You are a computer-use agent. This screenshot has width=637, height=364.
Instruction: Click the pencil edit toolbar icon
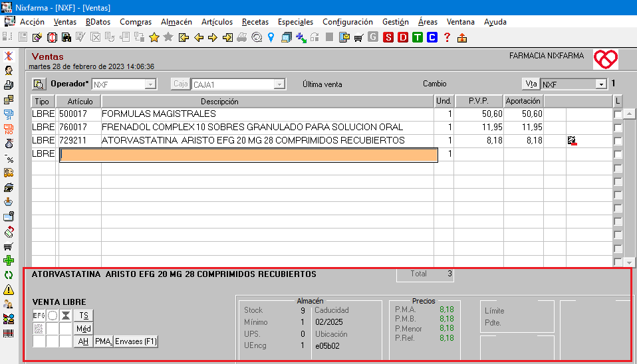tap(37, 38)
